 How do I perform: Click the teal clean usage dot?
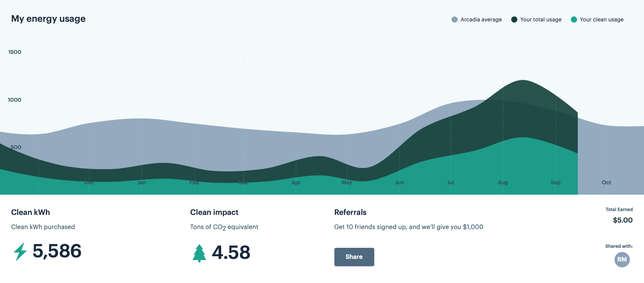[574, 20]
